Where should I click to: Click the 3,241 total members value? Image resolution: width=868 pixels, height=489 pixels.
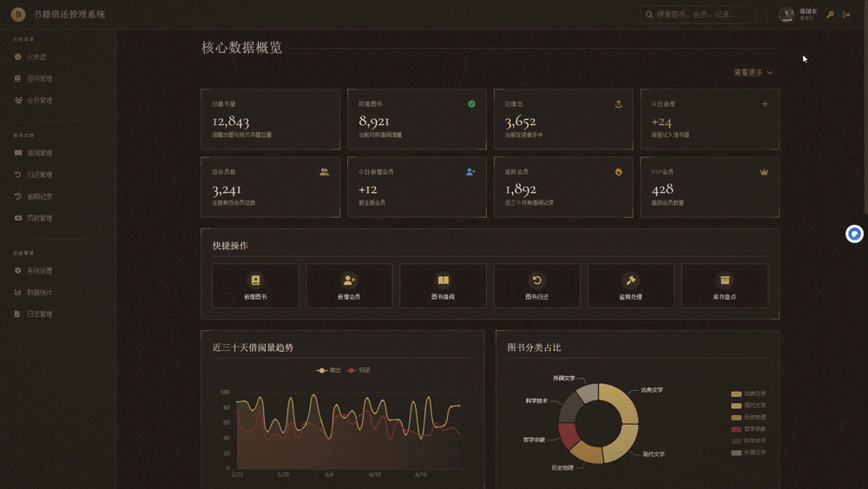point(227,189)
